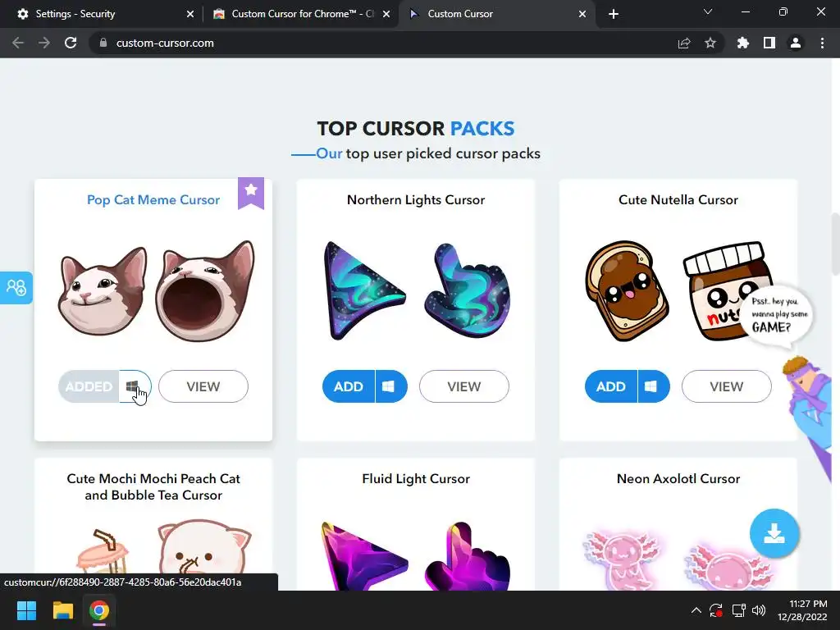
Task: Add the Northern Lights Cursor
Action: tap(349, 386)
